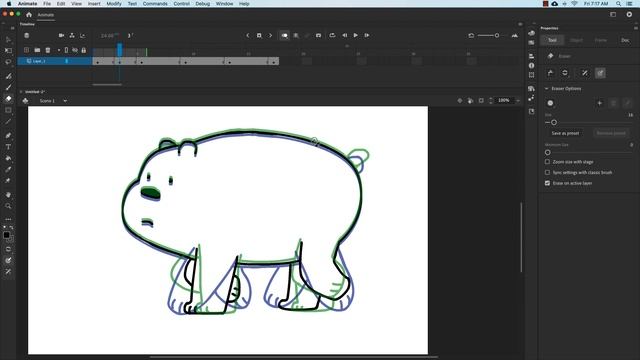The height and width of the screenshot is (360, 640).
Task: Select the Fluid Brush tool
Action: [8, 76]
